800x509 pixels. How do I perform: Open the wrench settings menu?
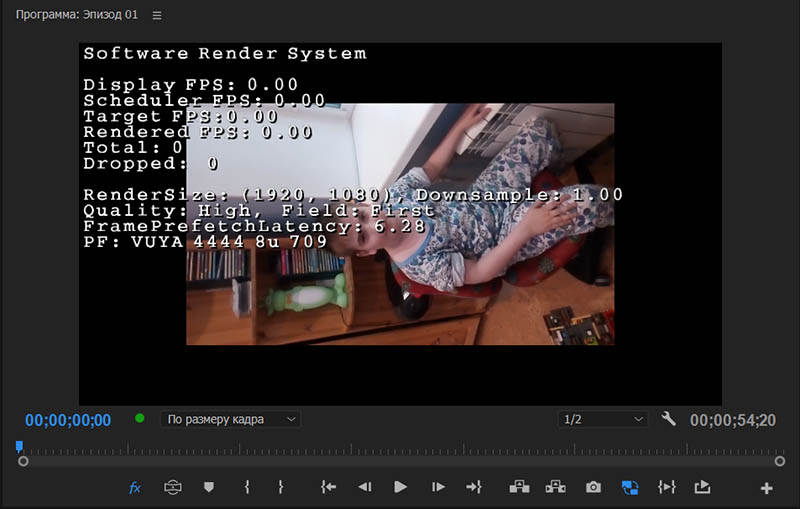coord(668,419)
